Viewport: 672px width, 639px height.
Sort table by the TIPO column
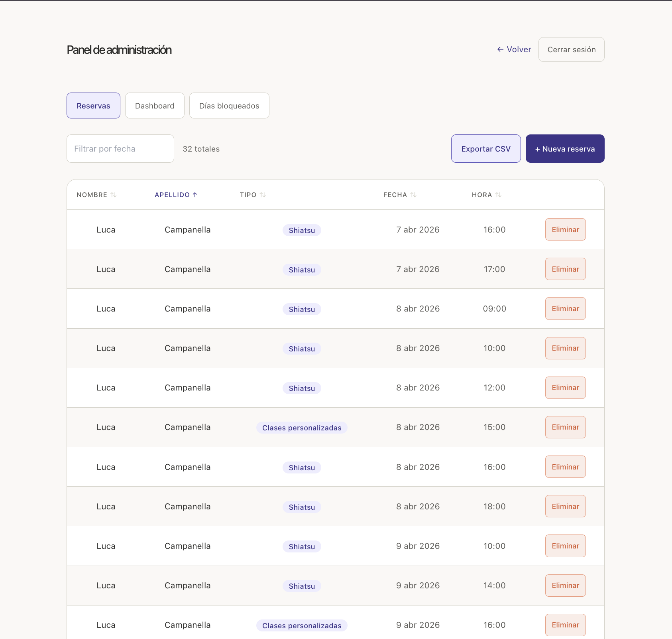click(x=253, y=195)
